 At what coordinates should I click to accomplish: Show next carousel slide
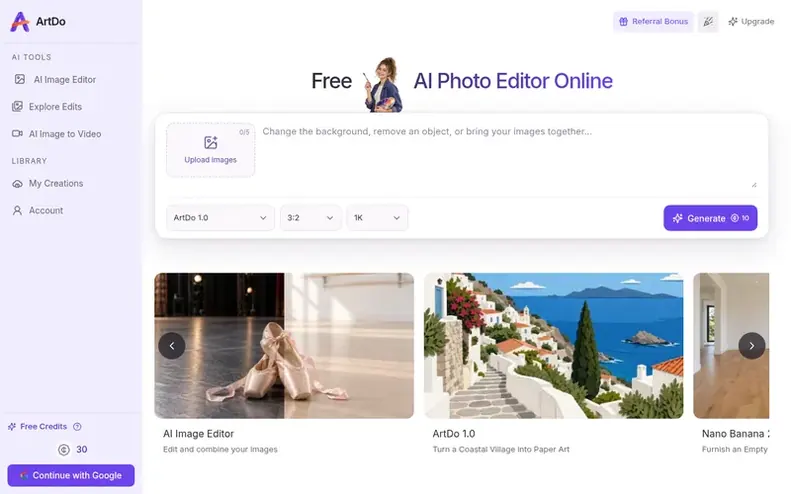tap(752, 346)
